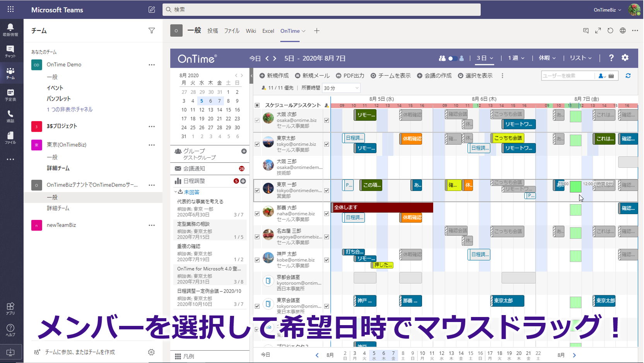This screenshot has width=644, height=363.
Task: Open Calls (通話) in the sidebar
Action: [x=10, y=116]
